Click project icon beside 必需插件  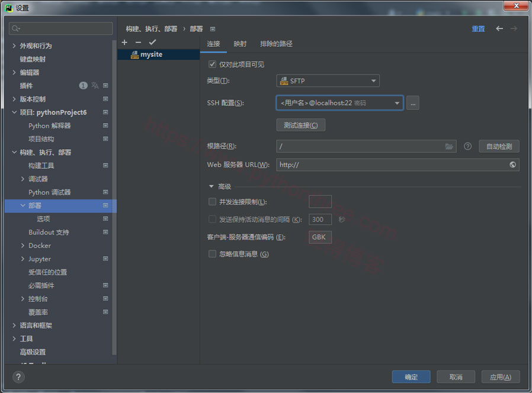pos(105,285)
